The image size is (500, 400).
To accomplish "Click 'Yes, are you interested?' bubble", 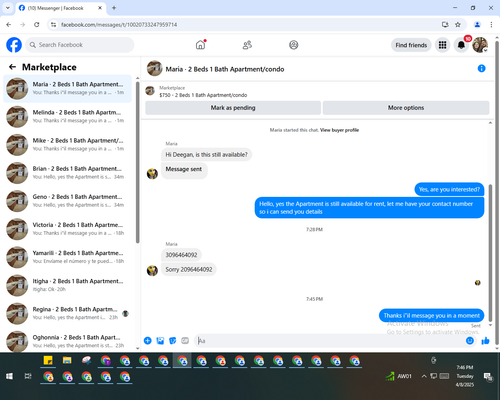I will pyautogui.click(x=449, y=189).
